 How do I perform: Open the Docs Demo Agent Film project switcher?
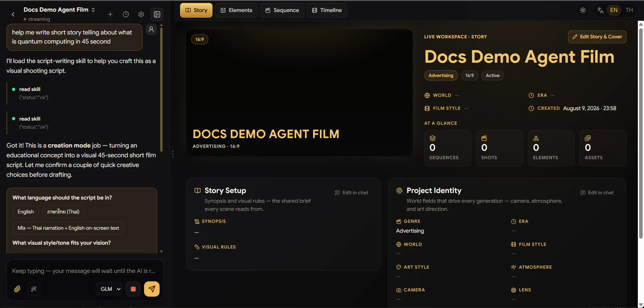coord(59,10)
